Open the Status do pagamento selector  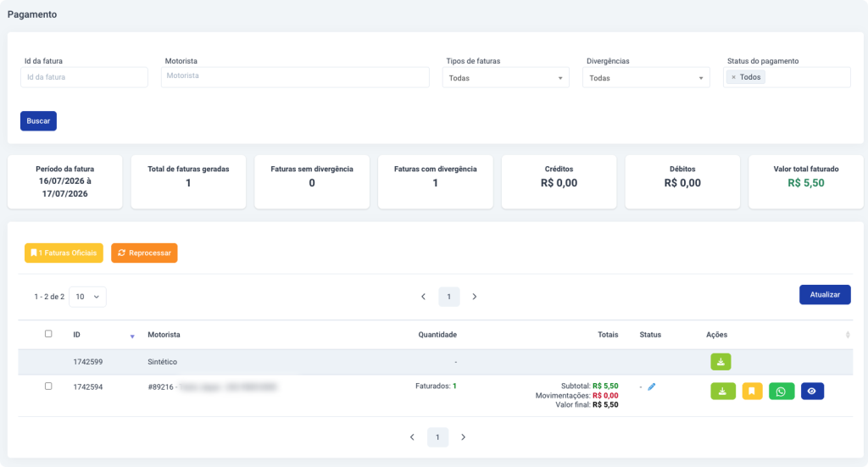click(787, 77)
